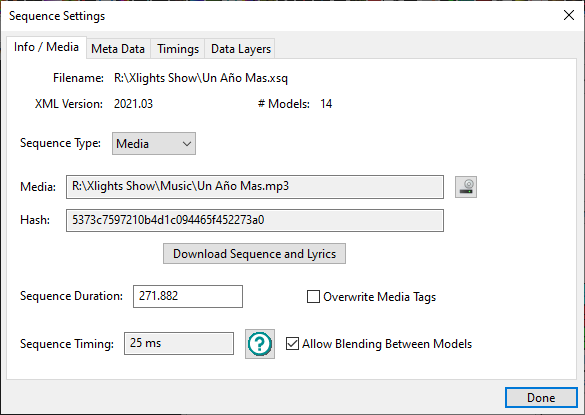Click the Hash label
585x415 pixels.
[35, 220]
